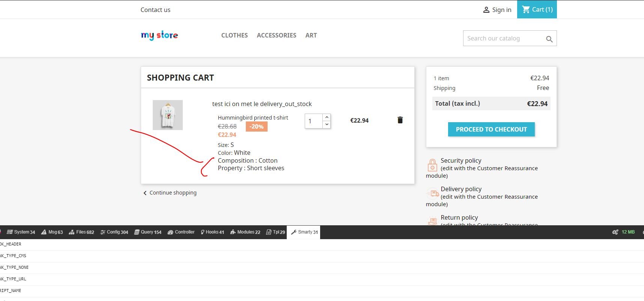Click the 'SHOPPING CART' heading
The height and width of the screenshot is (301, 644).
(x=181, y=78)
